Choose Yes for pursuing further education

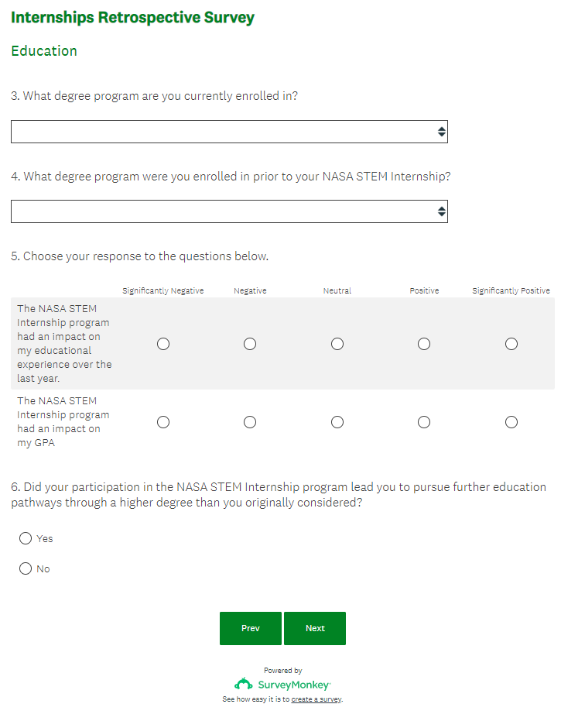tap(26, 538)
